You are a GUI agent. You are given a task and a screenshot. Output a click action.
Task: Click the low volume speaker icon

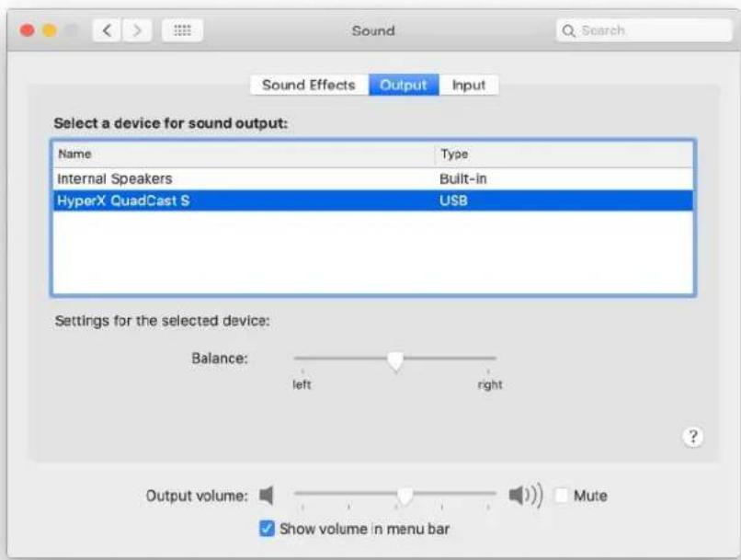[267, 496]
